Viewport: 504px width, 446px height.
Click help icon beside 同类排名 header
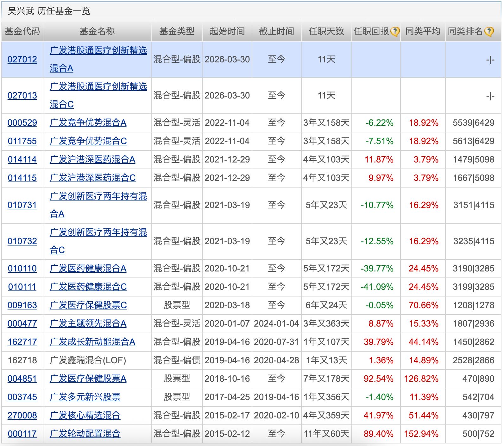(x=489, y=32)
